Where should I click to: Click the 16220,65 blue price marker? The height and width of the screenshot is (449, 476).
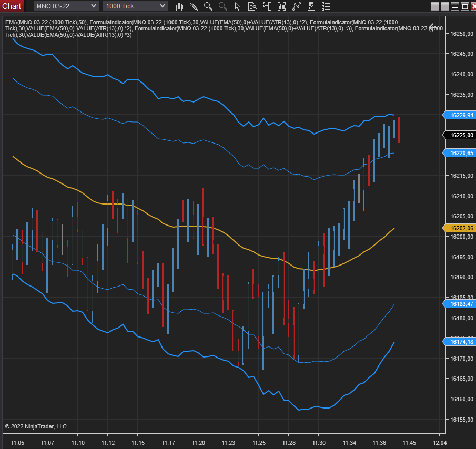(460, 153)
